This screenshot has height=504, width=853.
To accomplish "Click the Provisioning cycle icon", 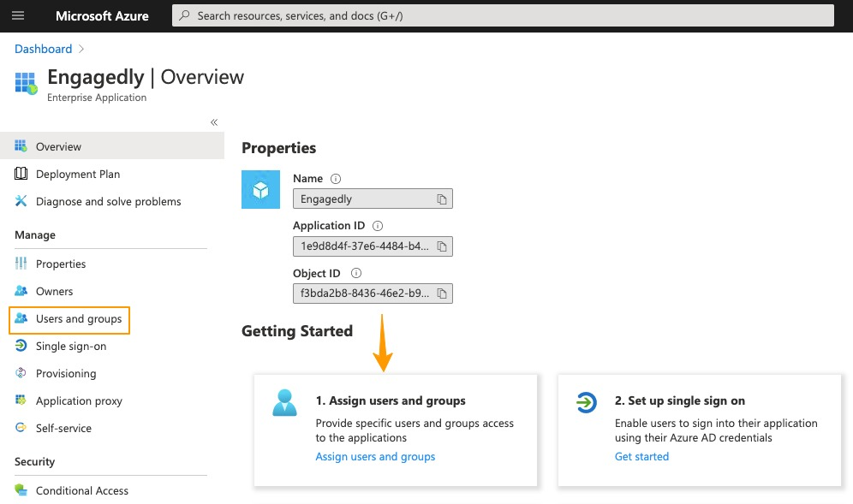I will point(21,372).
